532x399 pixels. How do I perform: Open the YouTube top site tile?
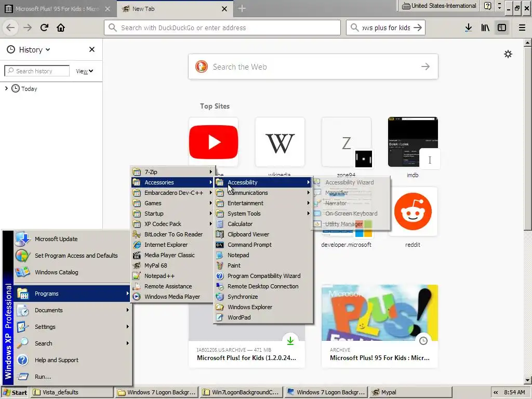pyautogui.click(x=214, y=142)
